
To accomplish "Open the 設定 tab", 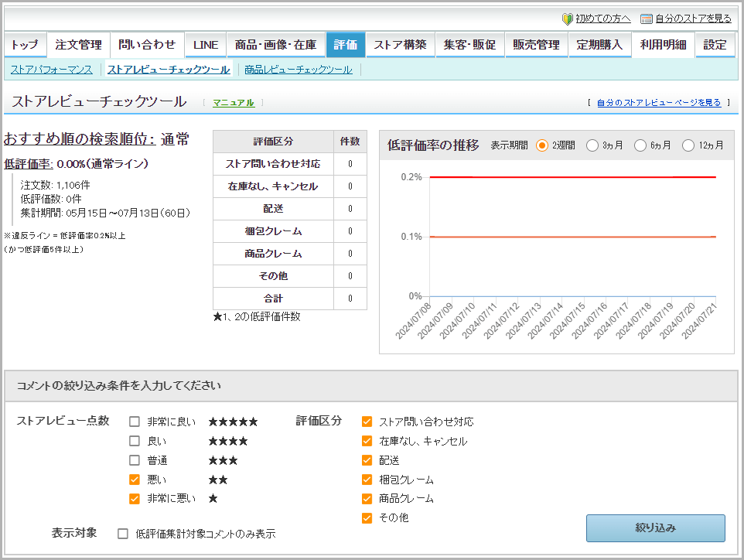I will click(x=715, y=45).
